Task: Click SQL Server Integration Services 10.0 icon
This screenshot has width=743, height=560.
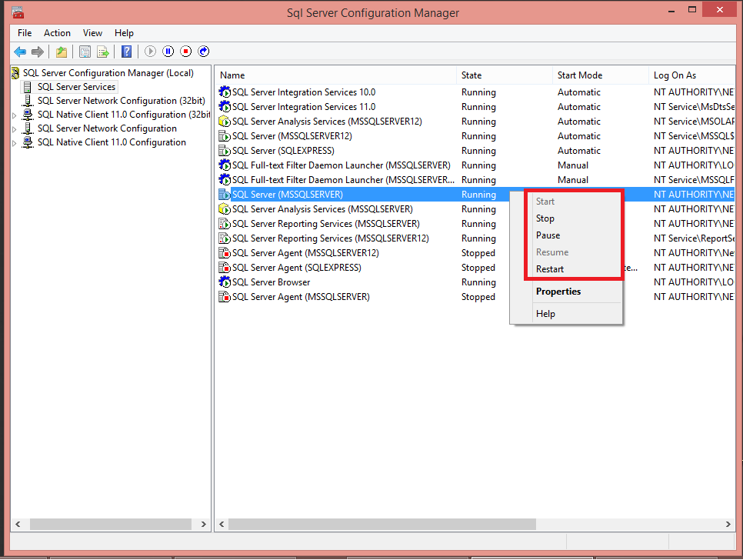Action: pos(225,92)
